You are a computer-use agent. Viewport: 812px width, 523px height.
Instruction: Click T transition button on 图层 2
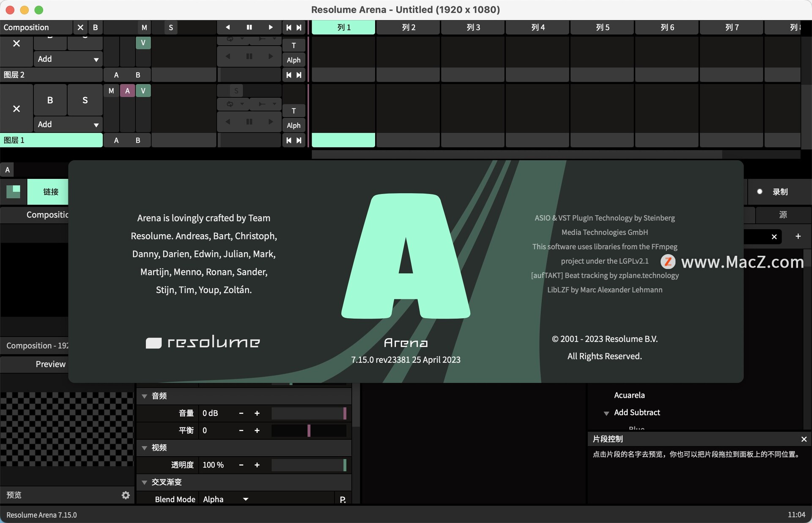[294, 45]
